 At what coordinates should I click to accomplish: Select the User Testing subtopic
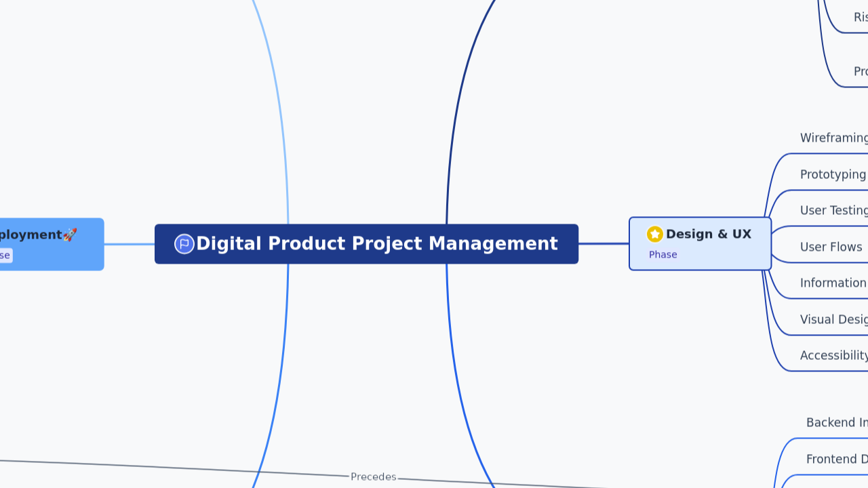coord(834,210)
